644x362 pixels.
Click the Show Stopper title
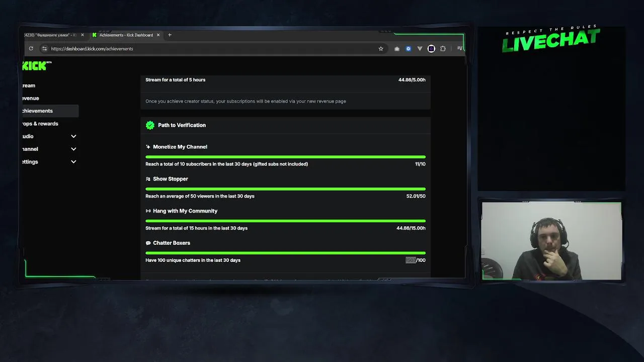(x=171, y=179)
